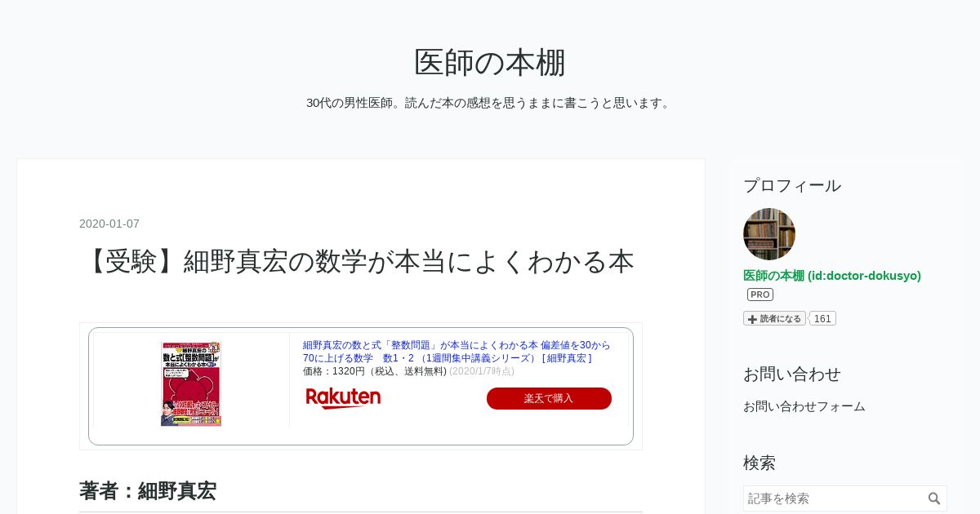The image size is (980, 514).
Task: Subscribe with the 読者になる button
Action: point(774,319)
